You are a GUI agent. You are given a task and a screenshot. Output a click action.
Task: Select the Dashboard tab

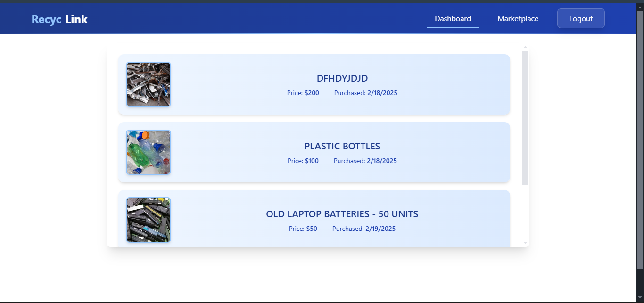[452, 18]
